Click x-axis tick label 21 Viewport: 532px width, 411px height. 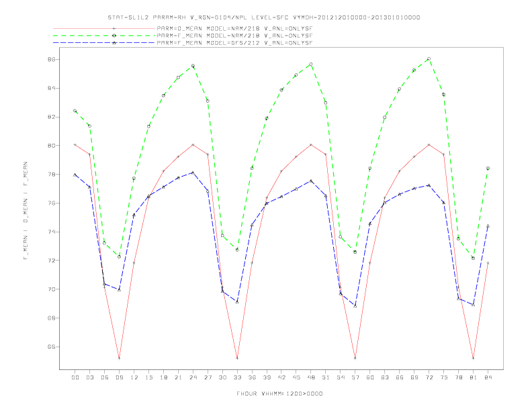tap(178, 377)
